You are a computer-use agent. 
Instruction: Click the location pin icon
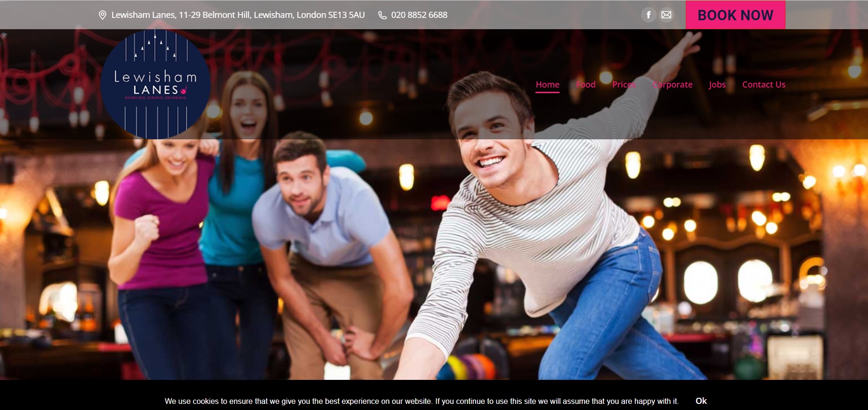coord(102,15)
